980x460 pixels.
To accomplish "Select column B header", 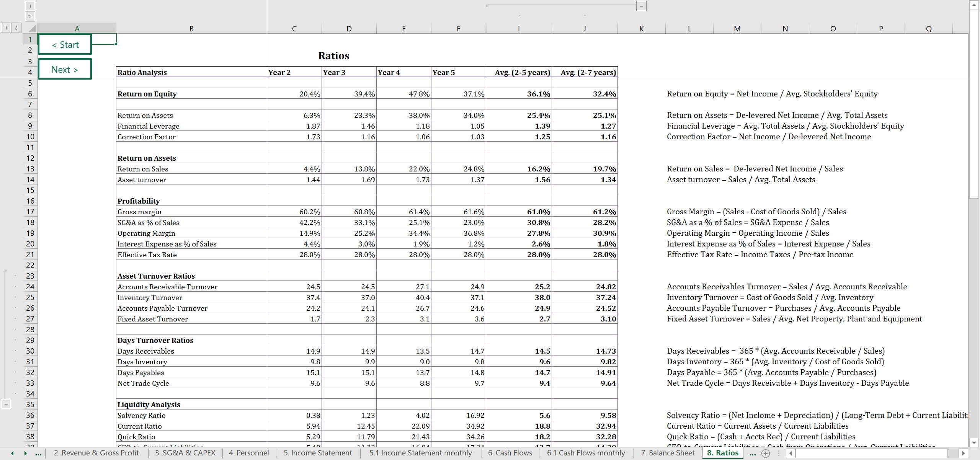I will click(191, 29).
